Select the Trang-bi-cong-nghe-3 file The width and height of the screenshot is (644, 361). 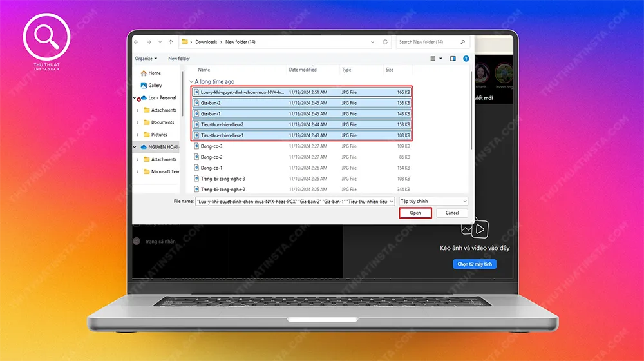[301, 179]
